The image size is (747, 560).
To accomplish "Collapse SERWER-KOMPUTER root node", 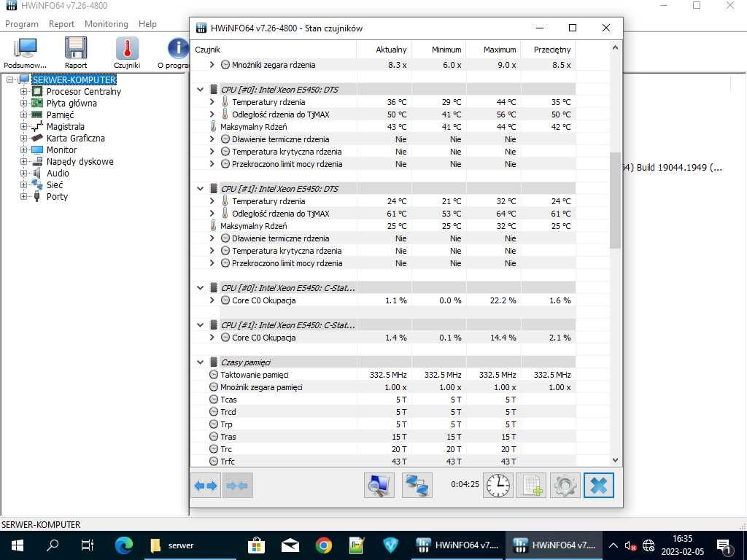I will click(x=9, y=79).
